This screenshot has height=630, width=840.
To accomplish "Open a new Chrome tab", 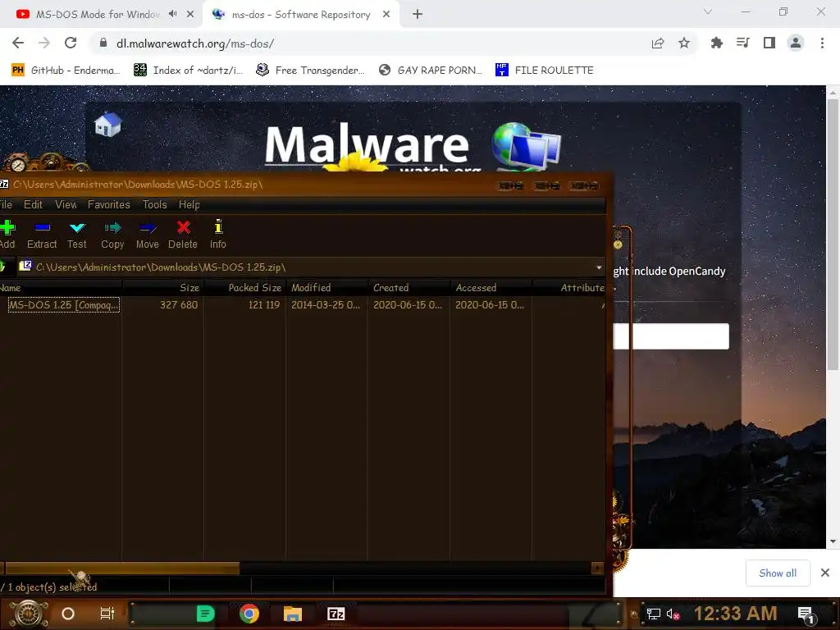I will coord(418,15).
